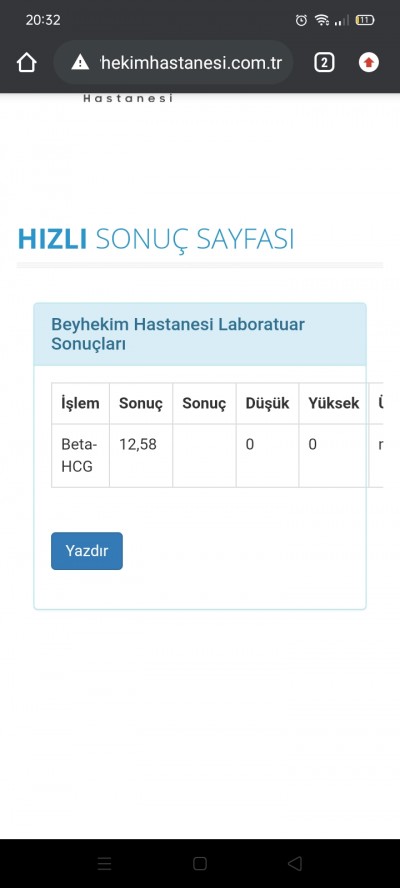The width and height of the screenshot is (400, 888).
Task: Click the Yazdır print button
Action: click(87, 551)
